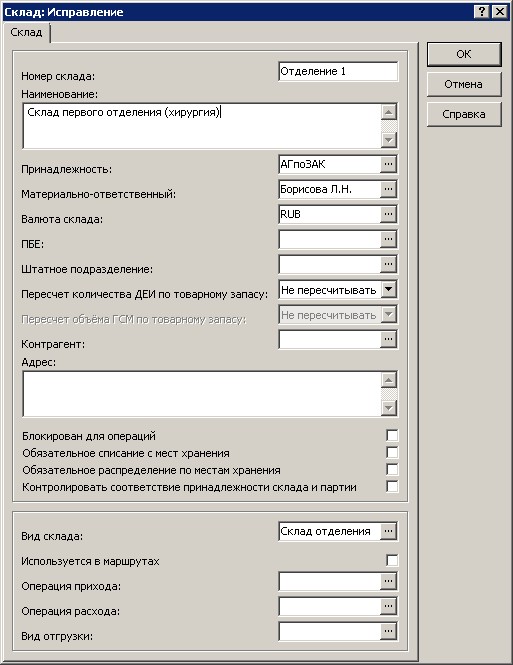The height and width of the screenshot is (665, 513).
Task: Open the browse button for Принадлежность field
Action: click(x=388, y=164)
